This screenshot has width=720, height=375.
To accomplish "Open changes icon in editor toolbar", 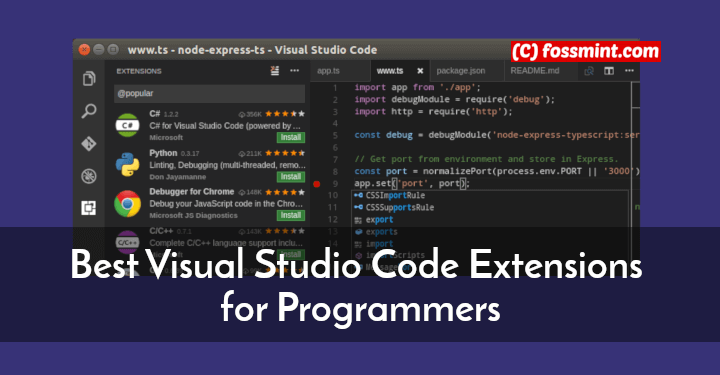I will tap(589, 71).
